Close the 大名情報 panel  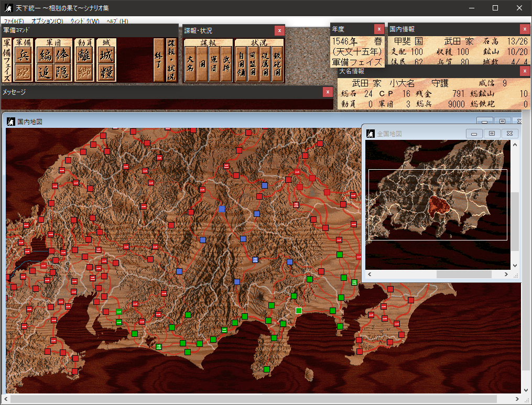click(525, 71)
